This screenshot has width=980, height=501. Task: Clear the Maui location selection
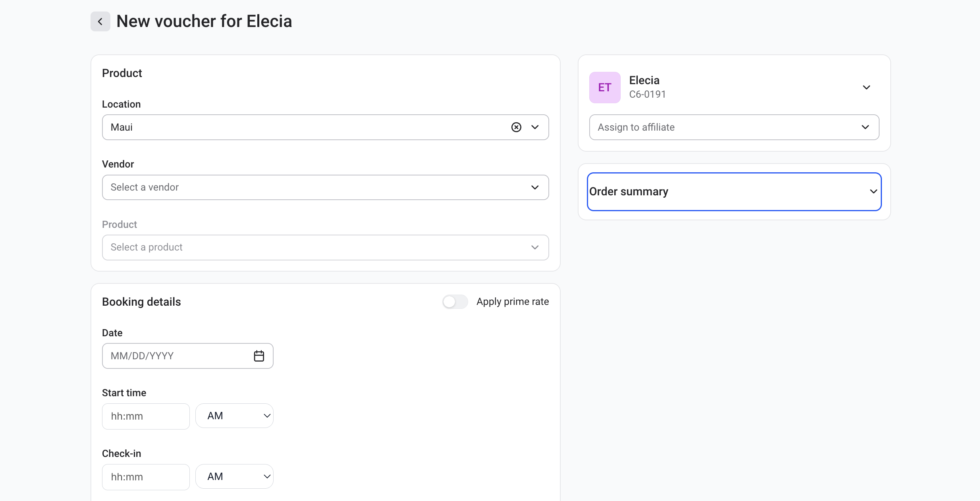tap(516, 127)
